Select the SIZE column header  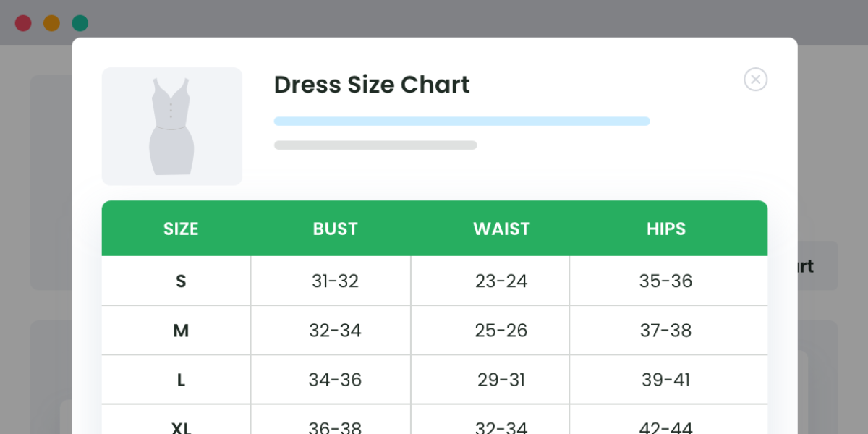tap(180, 229)
